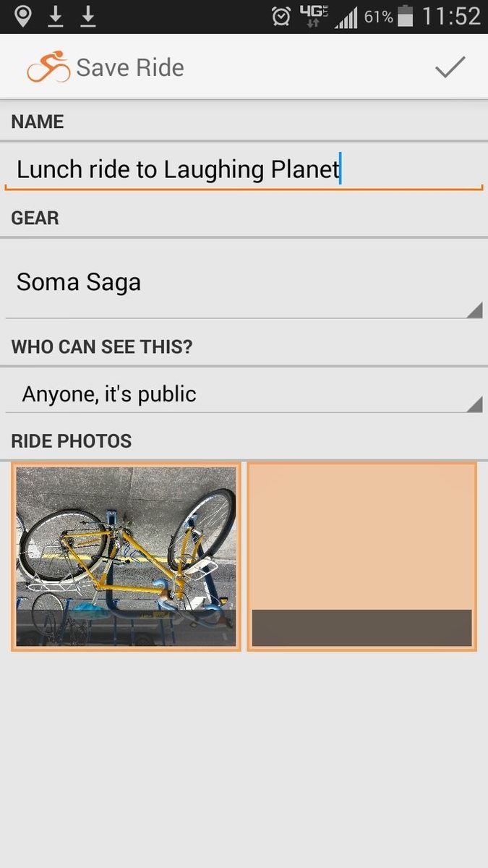Tap the 61% battery percentage text
This screenshot has width=488, height=868.
[378, 16]
